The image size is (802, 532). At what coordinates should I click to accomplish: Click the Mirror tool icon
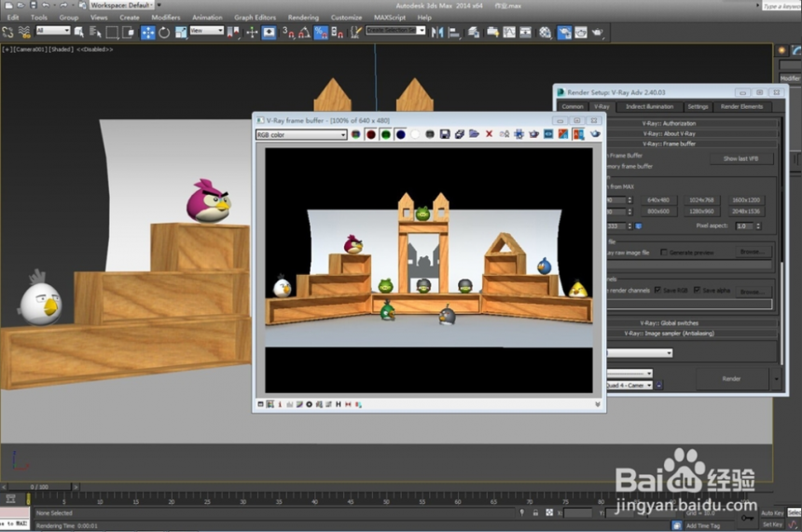coord(436,33)
